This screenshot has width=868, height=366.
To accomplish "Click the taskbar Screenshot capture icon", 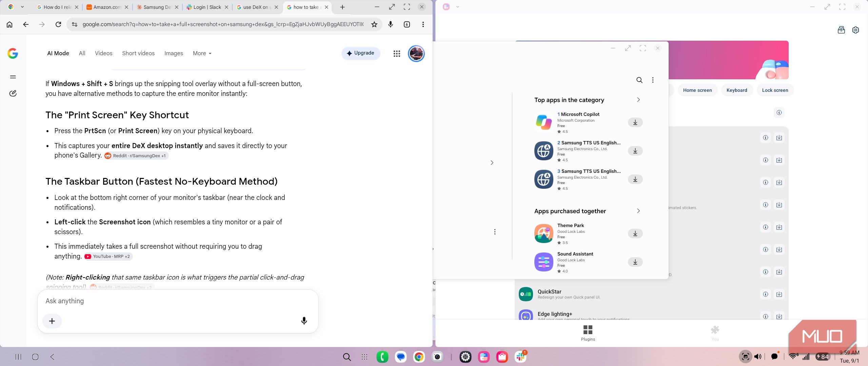I will (x=745, y=357).
